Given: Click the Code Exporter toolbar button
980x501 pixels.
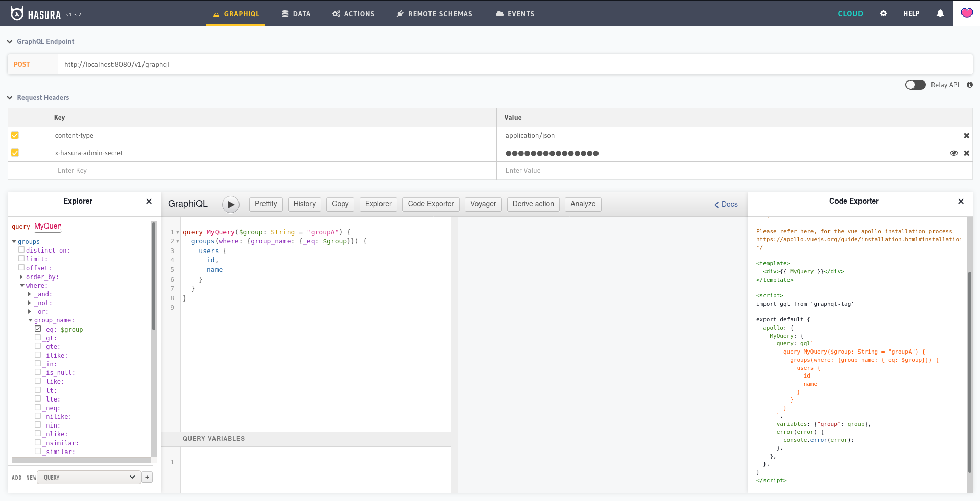Looking at the screenshot, I should point(431,204).
